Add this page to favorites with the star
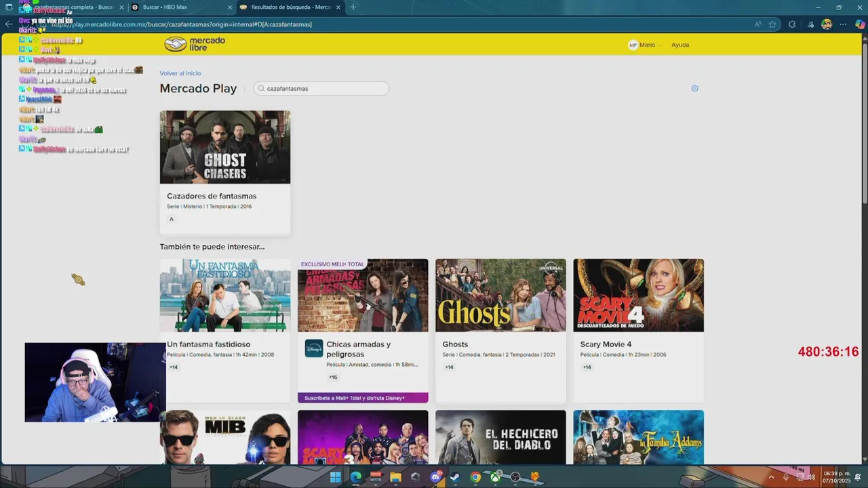Screen dimensions: 868x488 pyautogui.click(x=772, y=24)
